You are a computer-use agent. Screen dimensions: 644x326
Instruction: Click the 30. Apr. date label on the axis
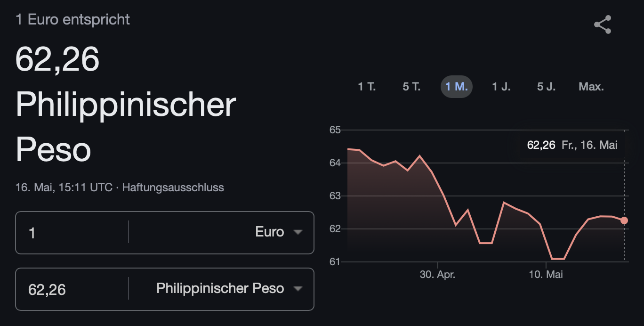437,274
